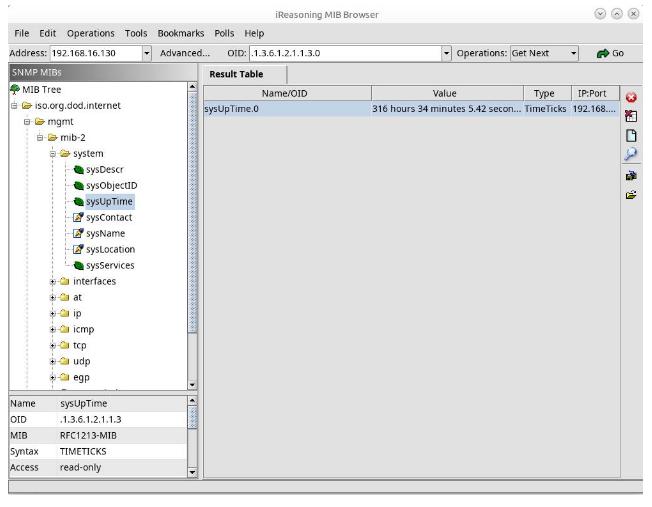Click the MIB Tree root tree icon
This screenshot has width=652, height=507.
click(15, 89)
